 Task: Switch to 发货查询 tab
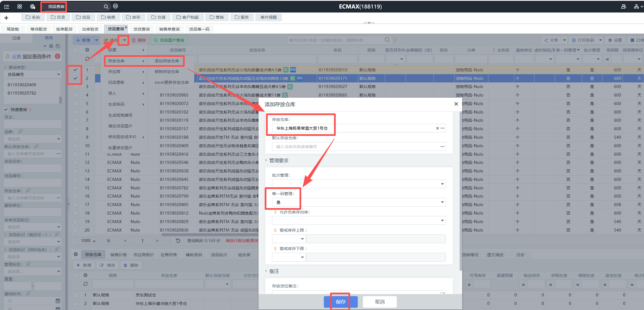141,29
